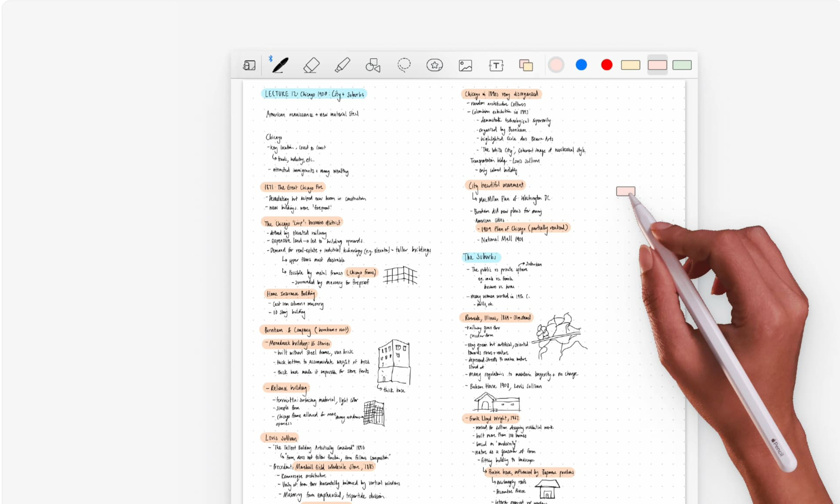
Task: Pick the light pink color circle
Action: click(556, 65)
